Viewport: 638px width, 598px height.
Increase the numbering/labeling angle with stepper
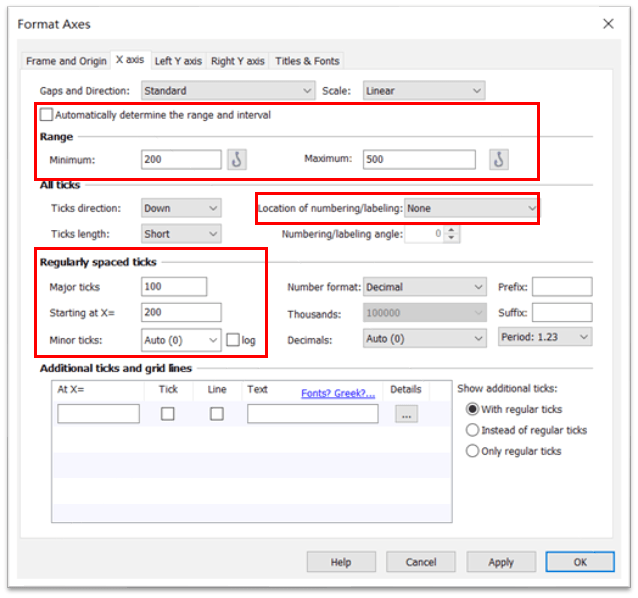click(x=451, y=230)
